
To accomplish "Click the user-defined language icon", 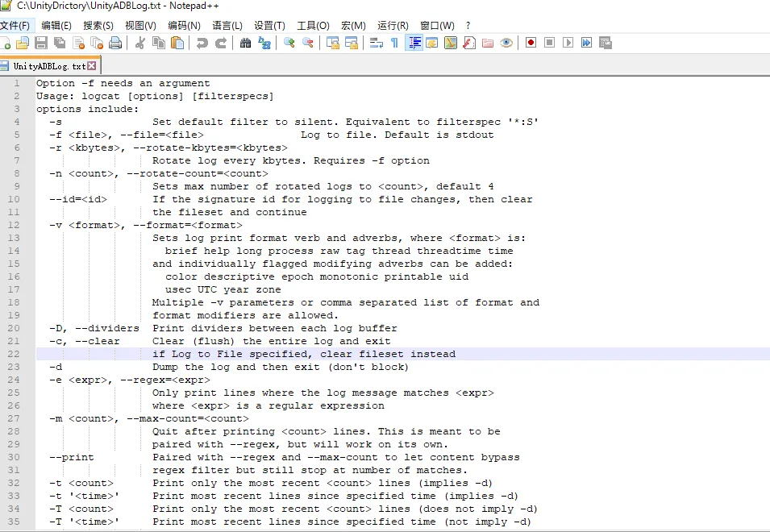I will tap(432, 44).
